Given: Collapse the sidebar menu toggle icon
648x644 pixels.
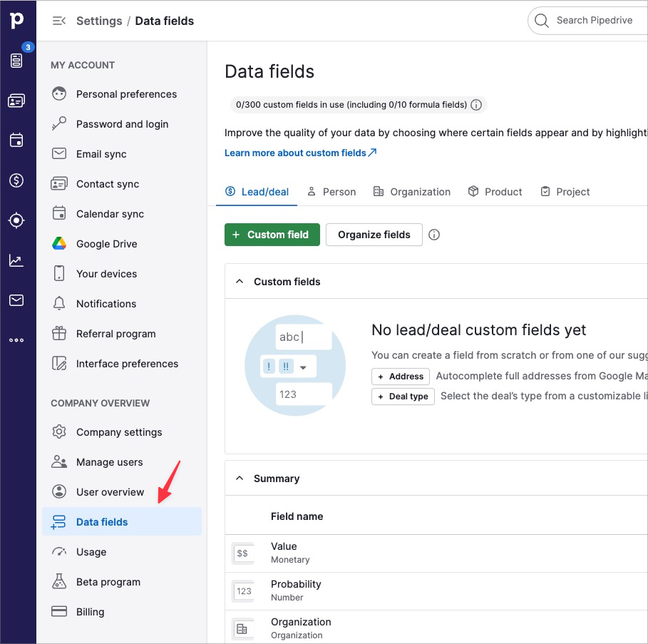Looking at the screenshot, I should point(59,21).
